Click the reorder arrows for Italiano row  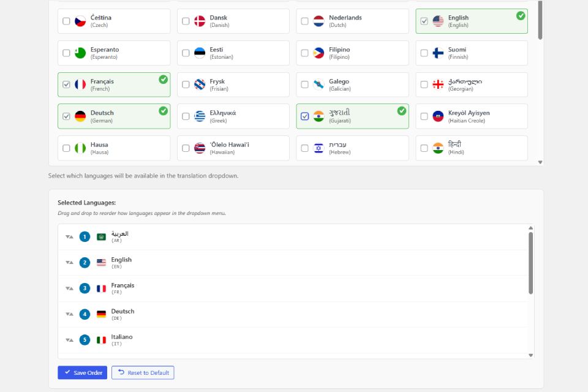click(x=69, y=340)
